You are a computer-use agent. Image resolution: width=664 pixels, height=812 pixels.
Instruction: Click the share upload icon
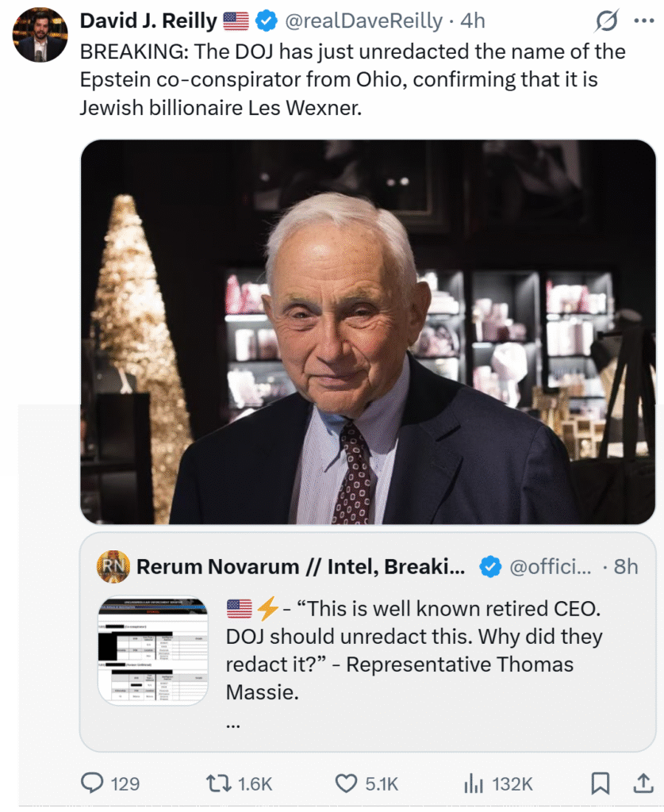coord(641,783)
